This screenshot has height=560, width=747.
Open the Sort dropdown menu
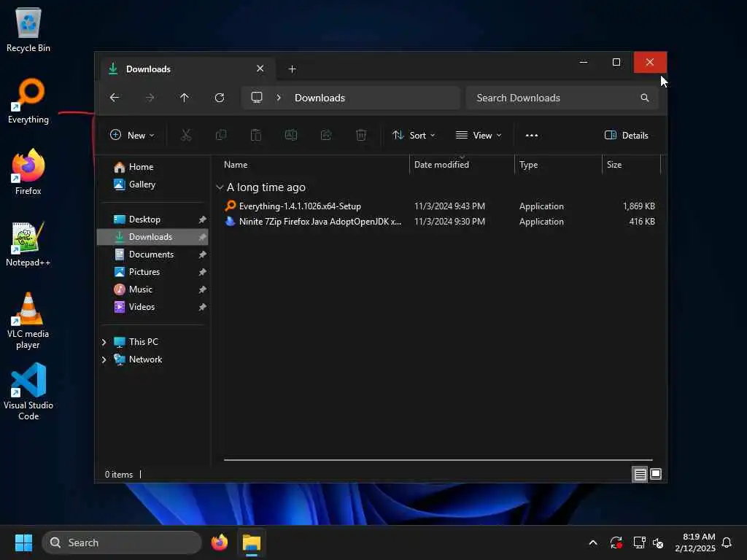point(414,135)
